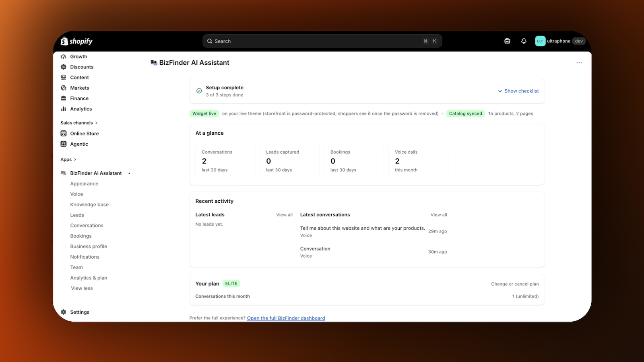
Task: Click the Markets globe icon
Action: click(x=64, y=88)
